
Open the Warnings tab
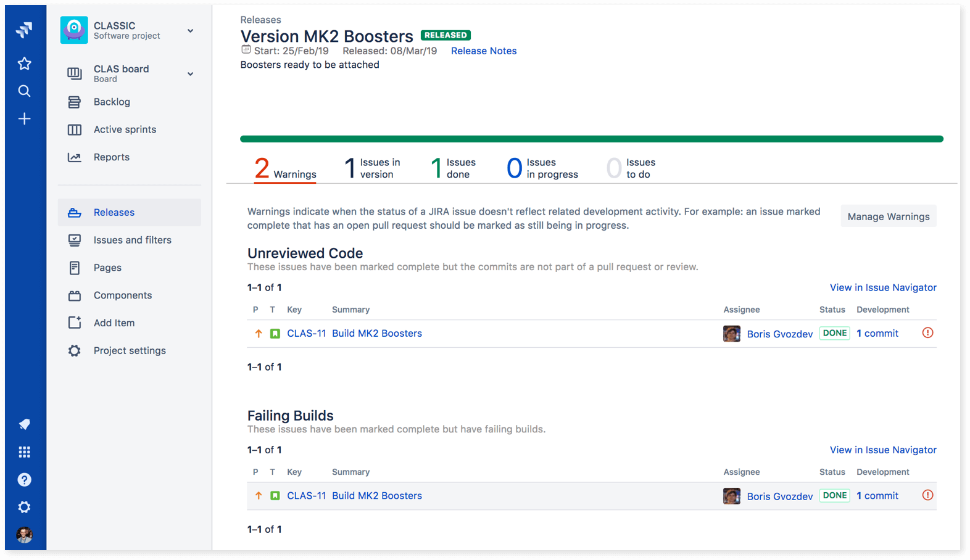284,167
